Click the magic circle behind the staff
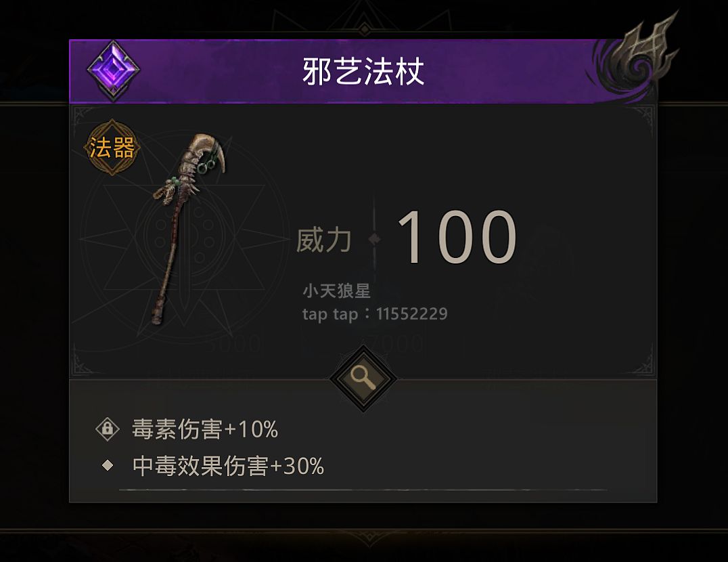This screenshot has width=728, height=562. pos(184,237)
